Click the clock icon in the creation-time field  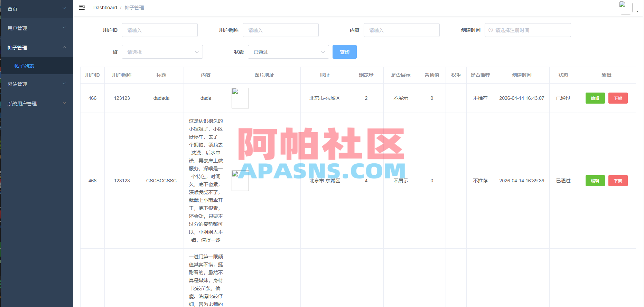[x=491, y=30]
